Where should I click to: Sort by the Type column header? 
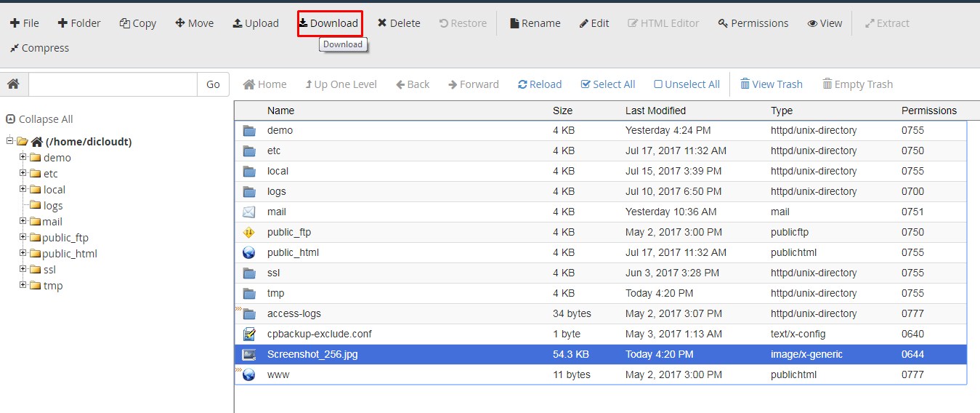[x=782, y=111]
